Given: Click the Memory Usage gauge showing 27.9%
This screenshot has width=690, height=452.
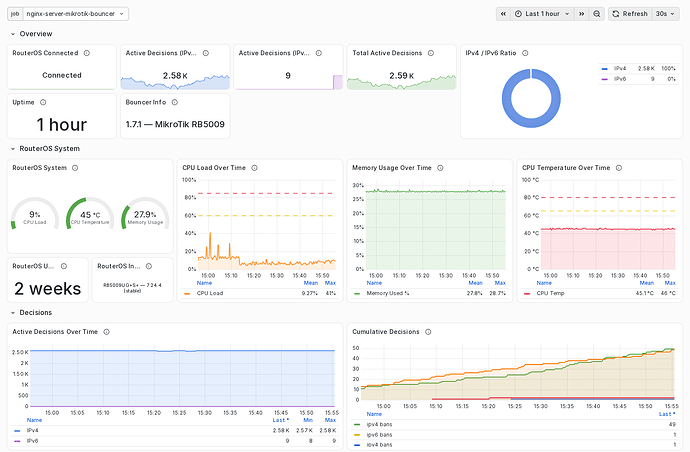Looking at the screenshot, I should click(145, 214).
